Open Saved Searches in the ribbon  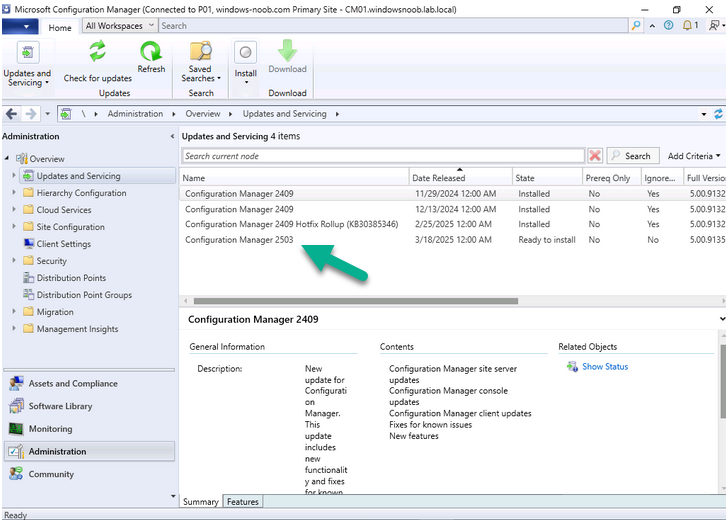pos(200,63)
